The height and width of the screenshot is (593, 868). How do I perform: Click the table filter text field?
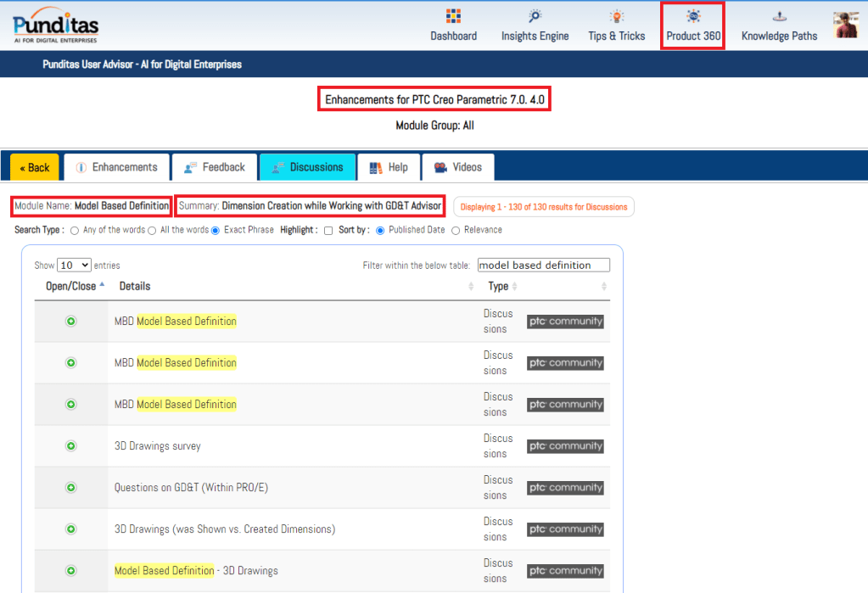[543, 266]
